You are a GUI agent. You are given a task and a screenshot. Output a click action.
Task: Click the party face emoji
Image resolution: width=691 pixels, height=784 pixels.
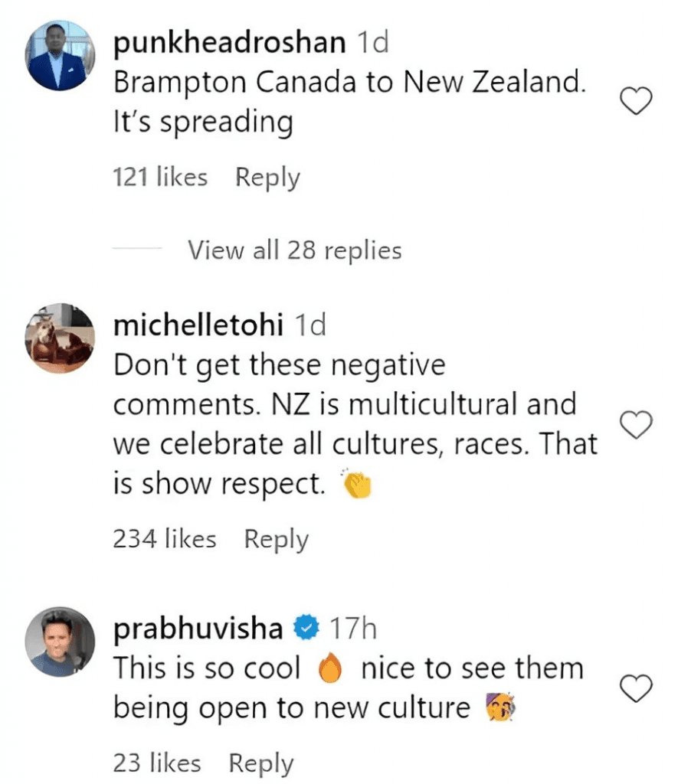(x=498, y=710)
